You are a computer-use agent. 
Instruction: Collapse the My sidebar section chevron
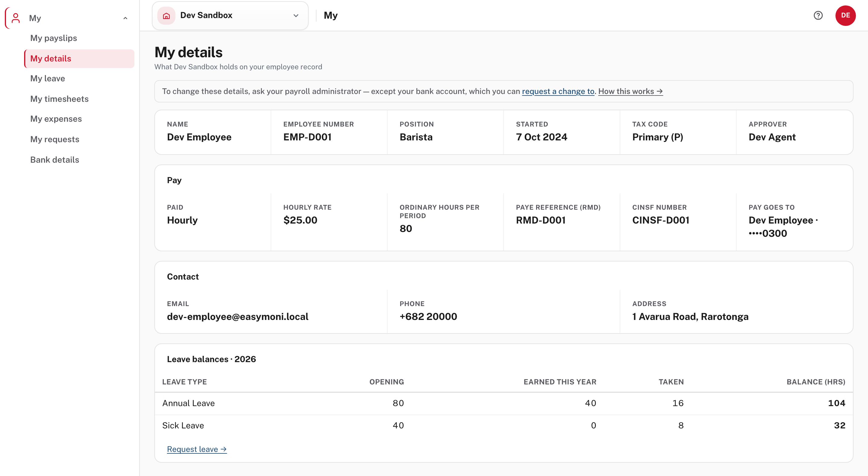point(125,18)
